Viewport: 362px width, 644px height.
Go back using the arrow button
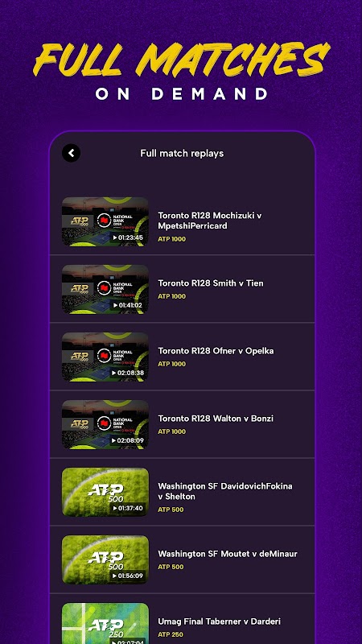(x=71, y=153)
